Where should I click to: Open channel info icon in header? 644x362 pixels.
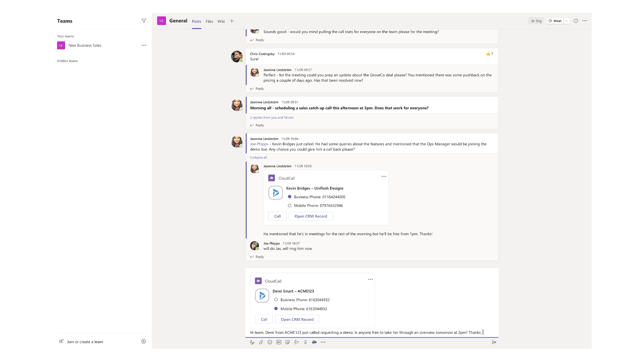pos(576,21)
